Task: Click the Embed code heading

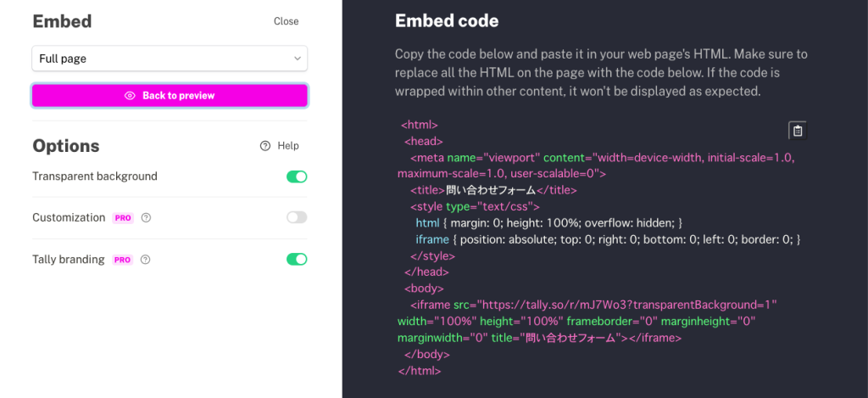Action: click(447, 21)
